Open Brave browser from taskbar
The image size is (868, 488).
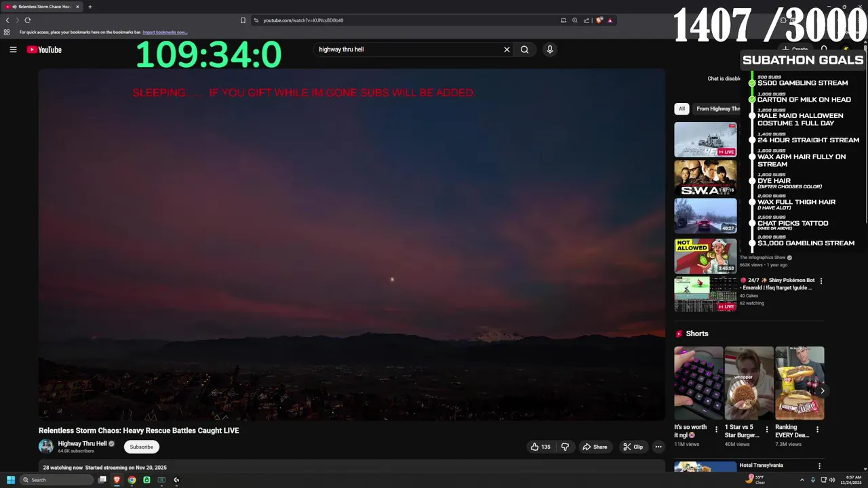117,480
